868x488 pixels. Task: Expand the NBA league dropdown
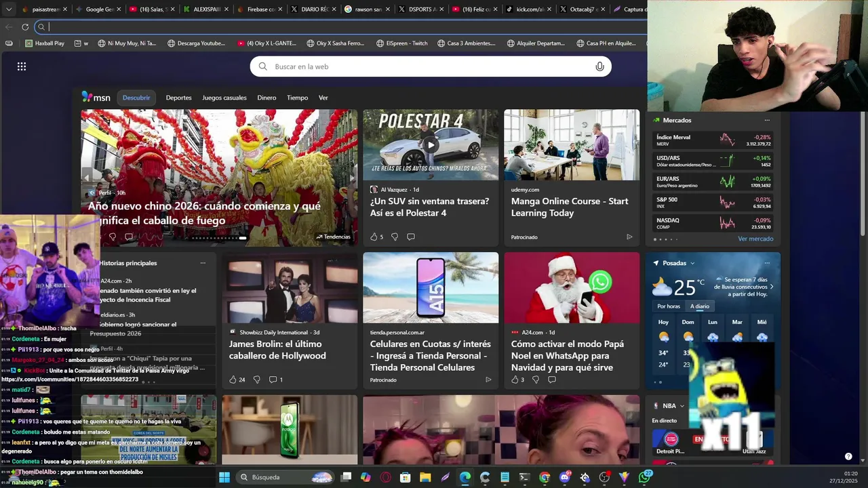point(682,405)
